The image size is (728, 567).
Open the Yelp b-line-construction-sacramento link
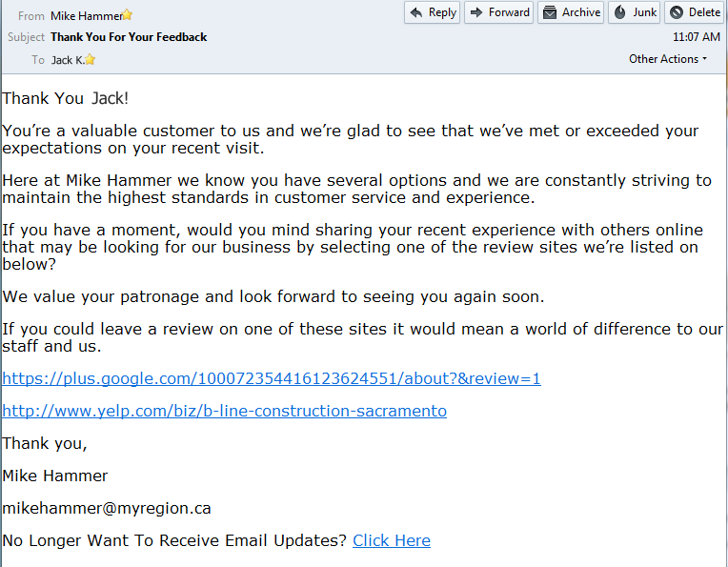[224, 411]
